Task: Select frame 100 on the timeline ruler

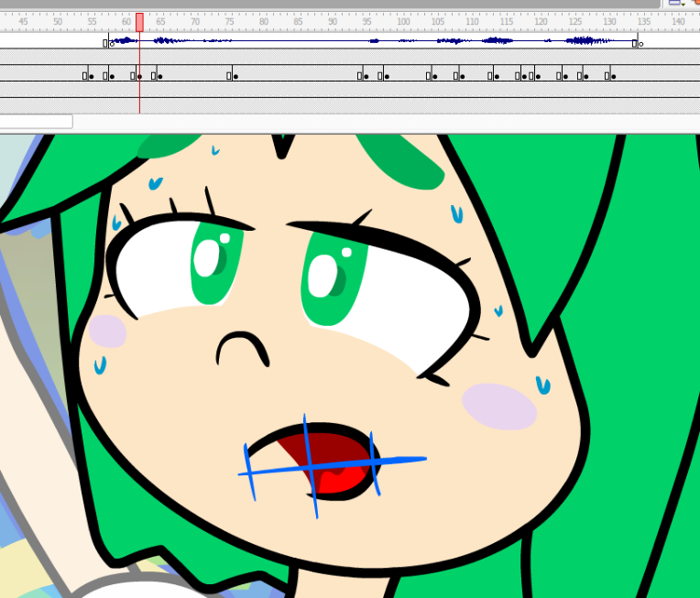Action: coord(401,22)
